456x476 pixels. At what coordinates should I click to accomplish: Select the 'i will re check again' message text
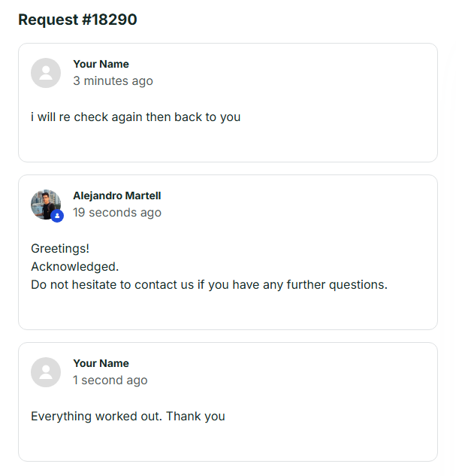click(x=135, y=117)
